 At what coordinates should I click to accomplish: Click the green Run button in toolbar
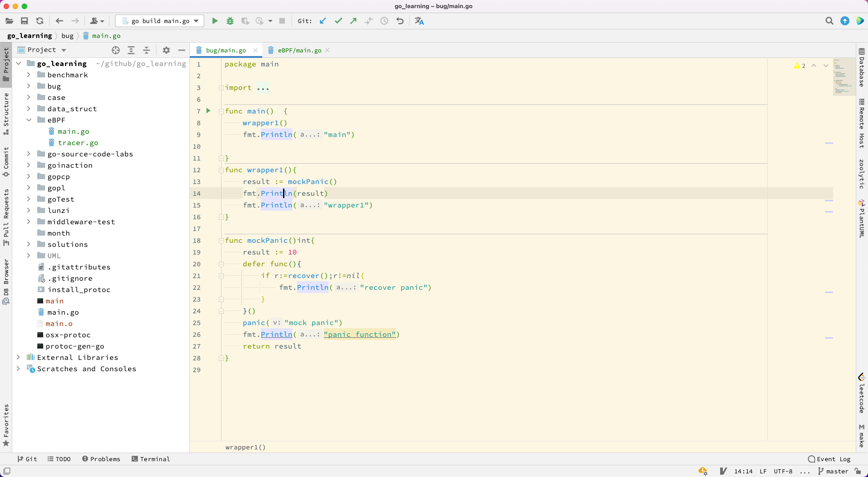coord(215,21)
